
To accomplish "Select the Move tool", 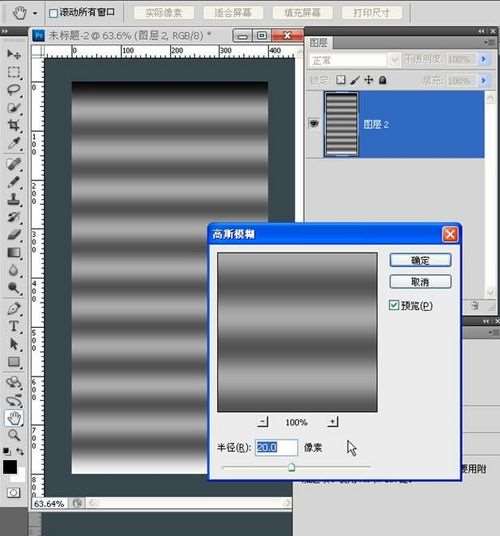I will coord(14,54).
